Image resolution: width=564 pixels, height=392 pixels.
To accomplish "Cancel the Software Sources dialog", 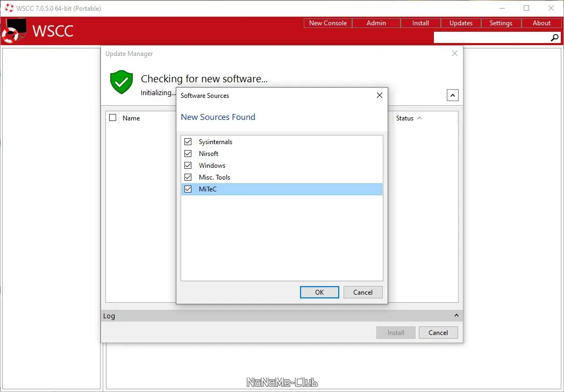I will 363,293.
